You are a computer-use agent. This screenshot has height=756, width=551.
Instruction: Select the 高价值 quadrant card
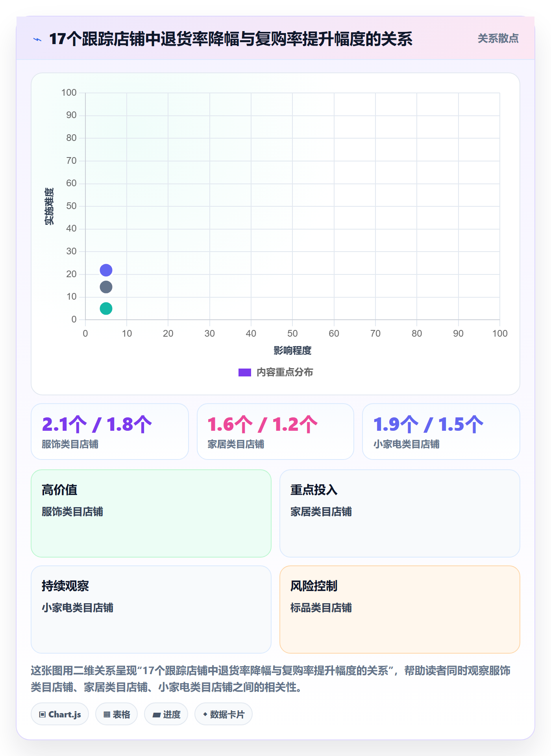[151, 513]
